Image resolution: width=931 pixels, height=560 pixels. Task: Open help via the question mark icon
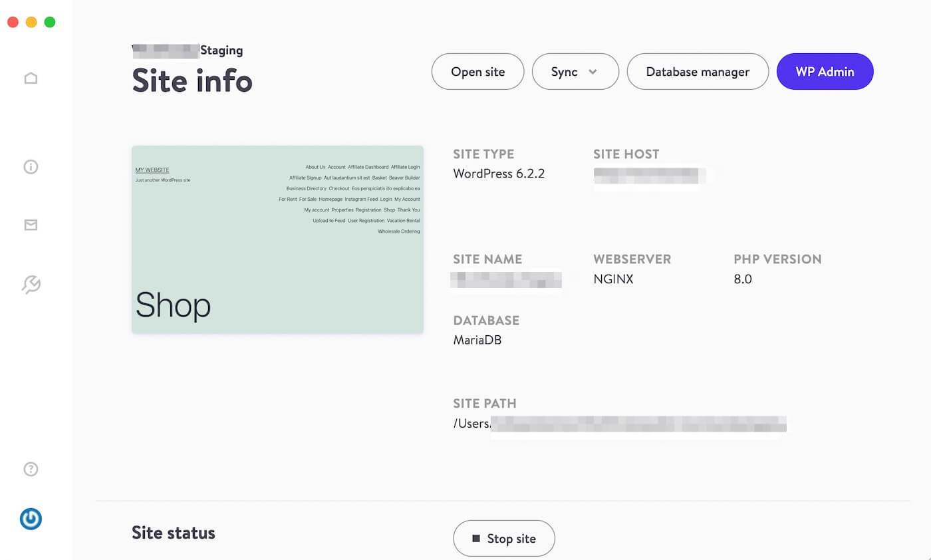click(30, 469)
